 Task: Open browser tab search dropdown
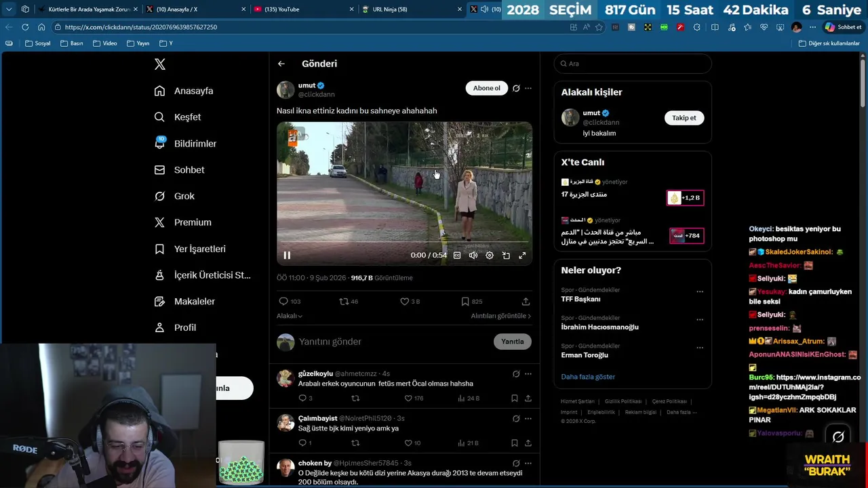(9, 9)
